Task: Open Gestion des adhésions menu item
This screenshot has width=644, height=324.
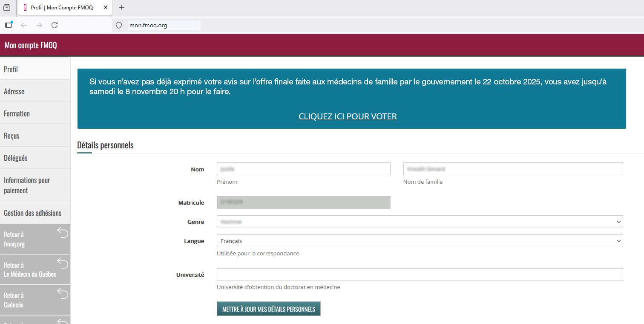Action: coord(32,213)
